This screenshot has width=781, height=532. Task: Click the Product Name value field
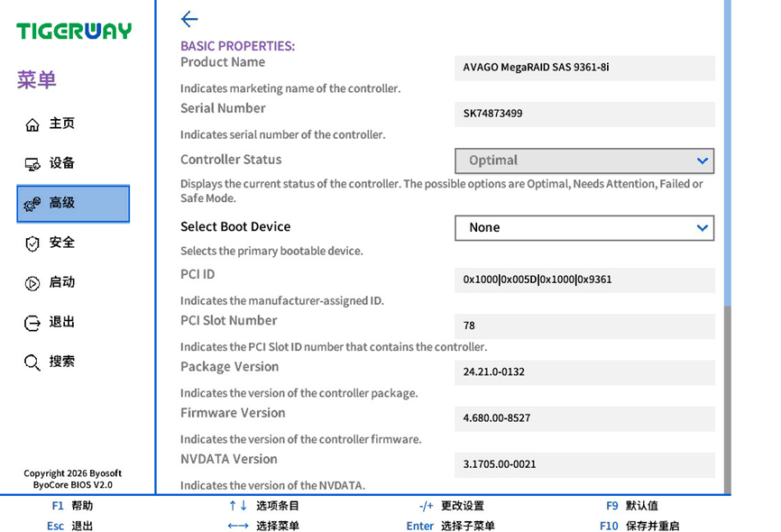click(584, 68)
